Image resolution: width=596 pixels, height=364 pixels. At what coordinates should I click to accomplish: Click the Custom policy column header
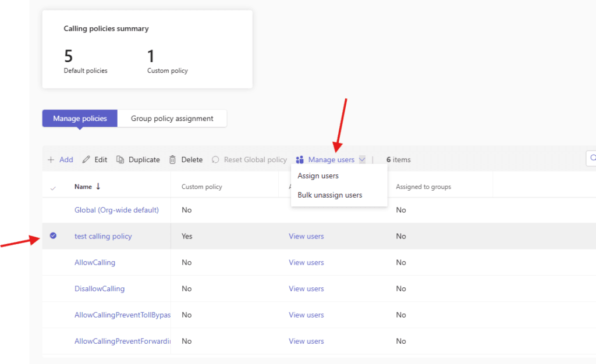[202, 187]
